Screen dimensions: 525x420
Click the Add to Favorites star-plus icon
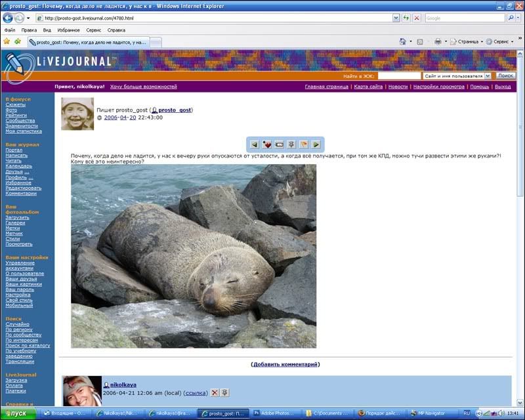18,41
